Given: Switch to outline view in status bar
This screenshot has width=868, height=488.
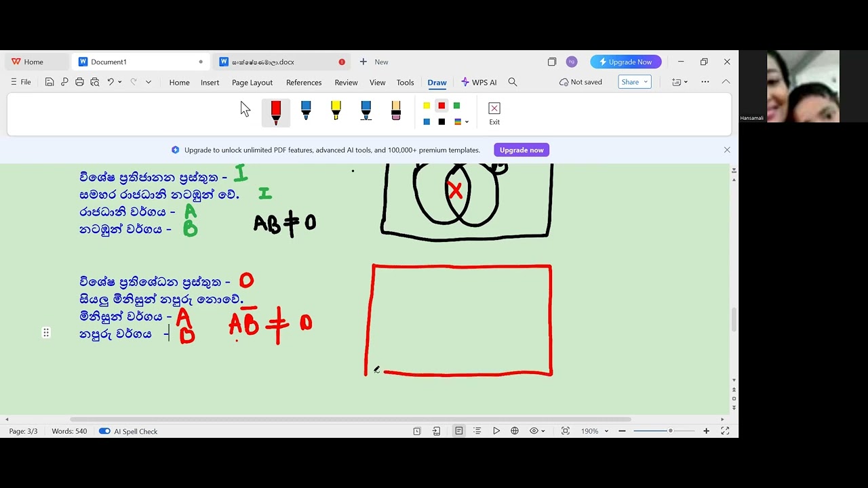Looking at the screenshot, I should (x=477, y=431).
